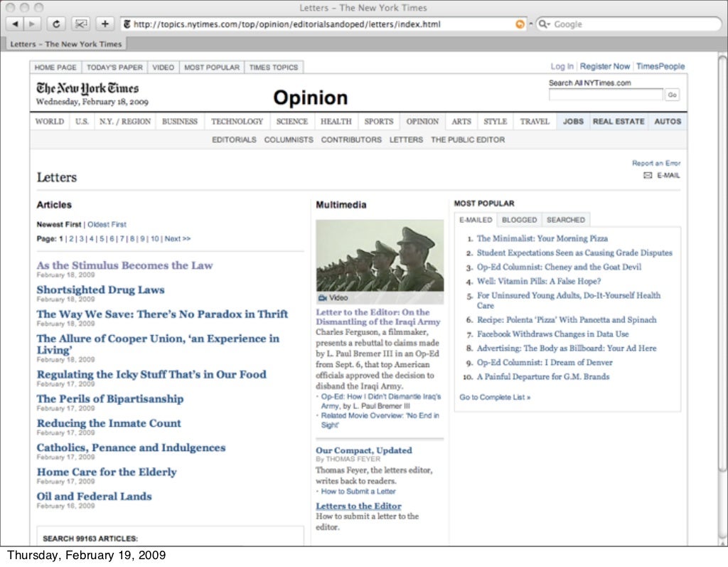Click the report-a-bug toolbar icon

(x=81, y=23)
